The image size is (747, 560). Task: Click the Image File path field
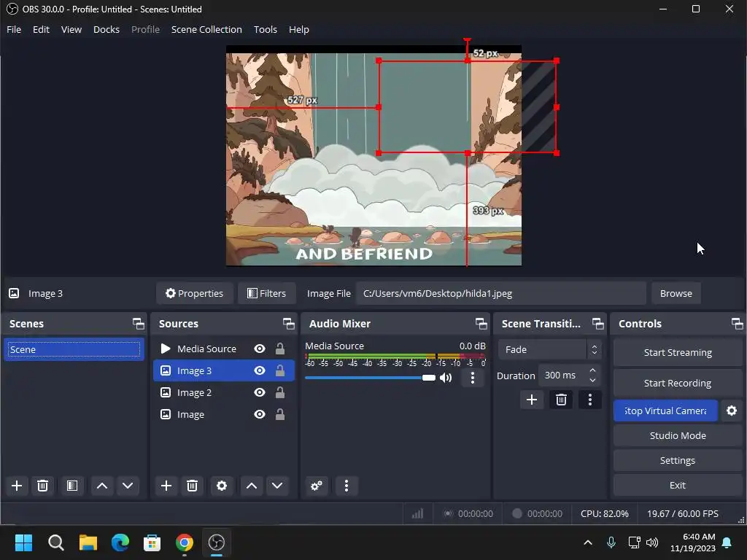pyautogui.click(x=500, y=293)
